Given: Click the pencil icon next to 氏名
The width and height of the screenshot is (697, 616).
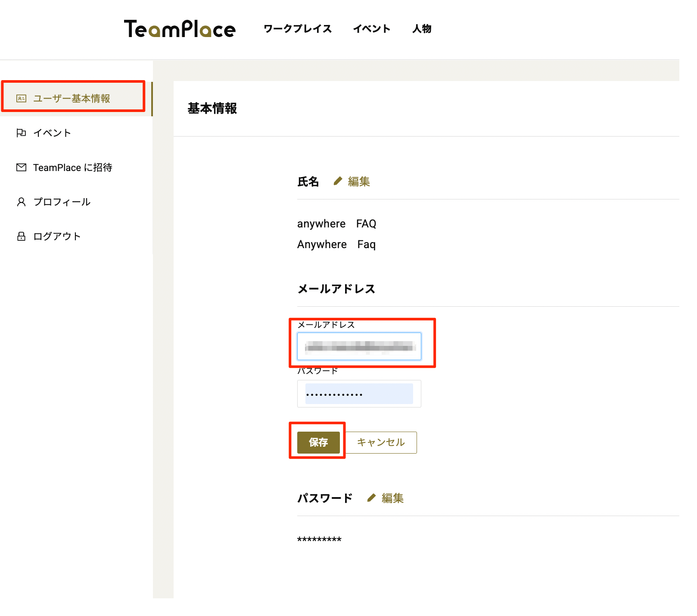Looking at the screenshot, I should point(338,181).
